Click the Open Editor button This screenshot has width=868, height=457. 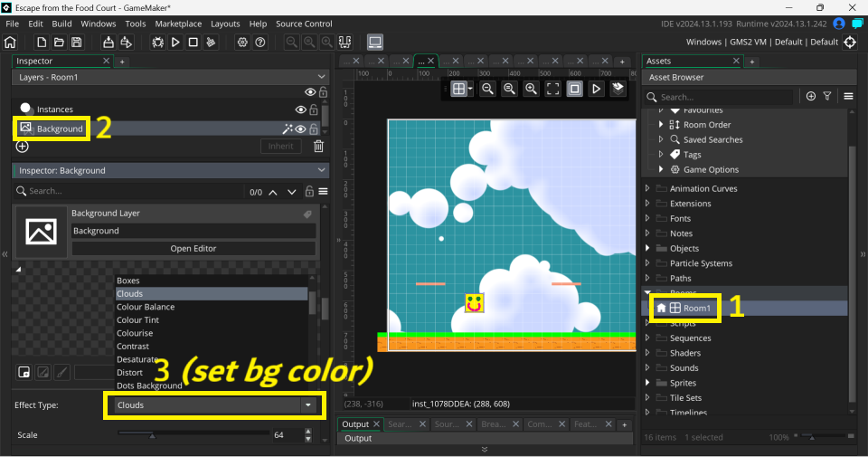[x=193, y=248]
